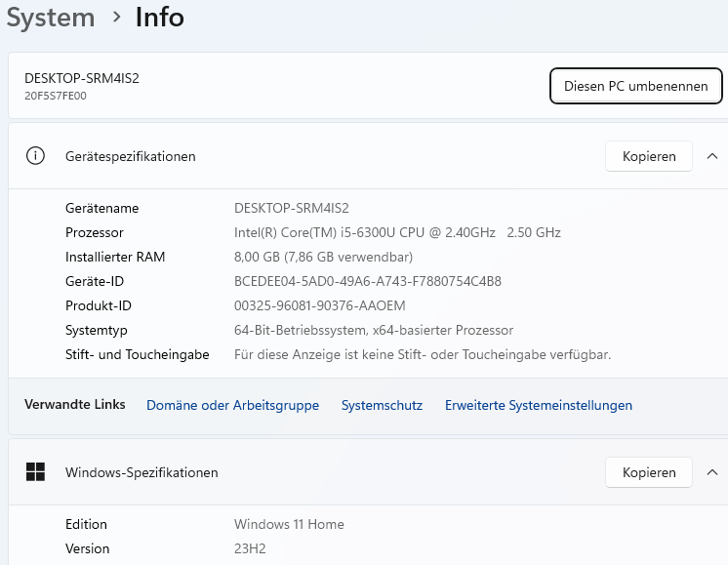
Task: Click the Diesen PC umbenennen button
Action: (x=635, y=86)
